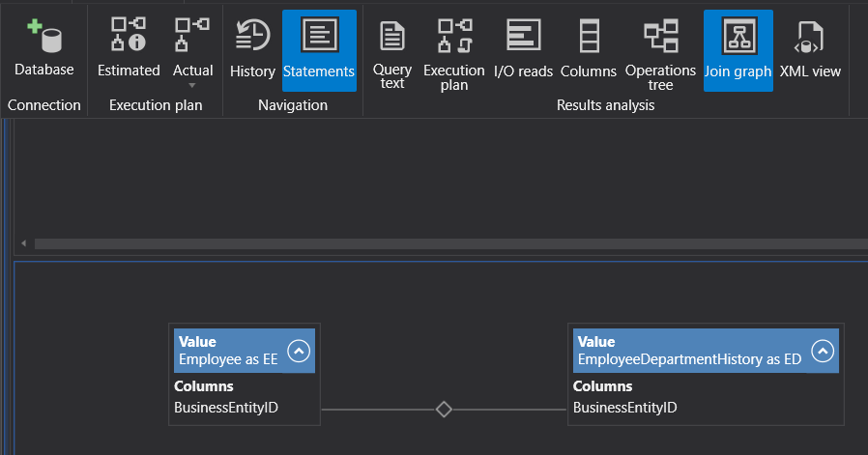Get the Estimated execution plan

pyautogui.click(x=129, y=46)
